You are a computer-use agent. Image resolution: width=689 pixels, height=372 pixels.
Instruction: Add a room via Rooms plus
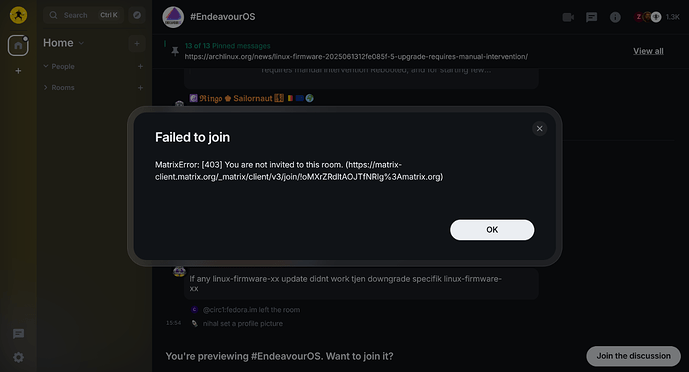(140, 87)
